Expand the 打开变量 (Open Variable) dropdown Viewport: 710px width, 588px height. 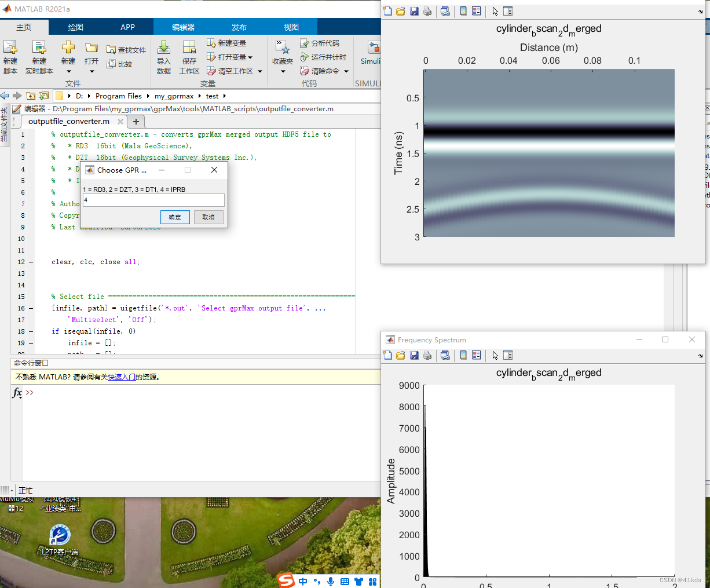(250, 57)
